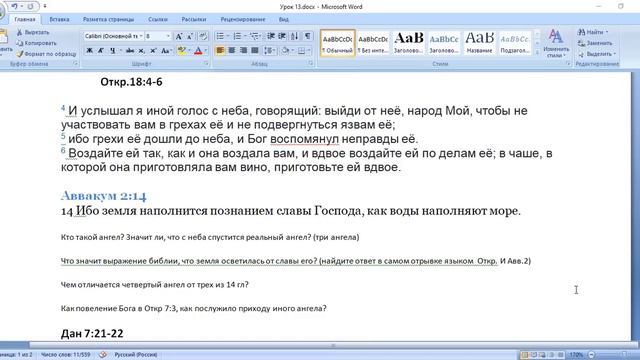Open the Главная ribbon tab
This screenshot has height=360, width=640.
click(25, 19)
